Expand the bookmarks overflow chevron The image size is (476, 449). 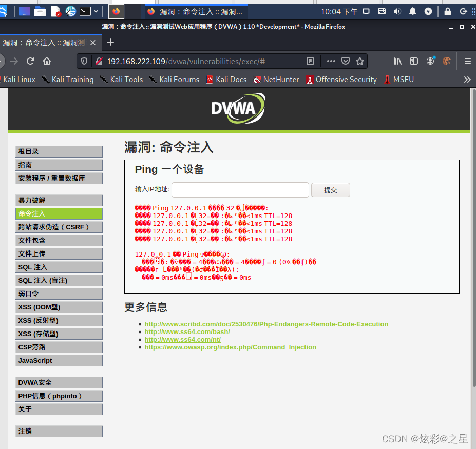[467, 80]
